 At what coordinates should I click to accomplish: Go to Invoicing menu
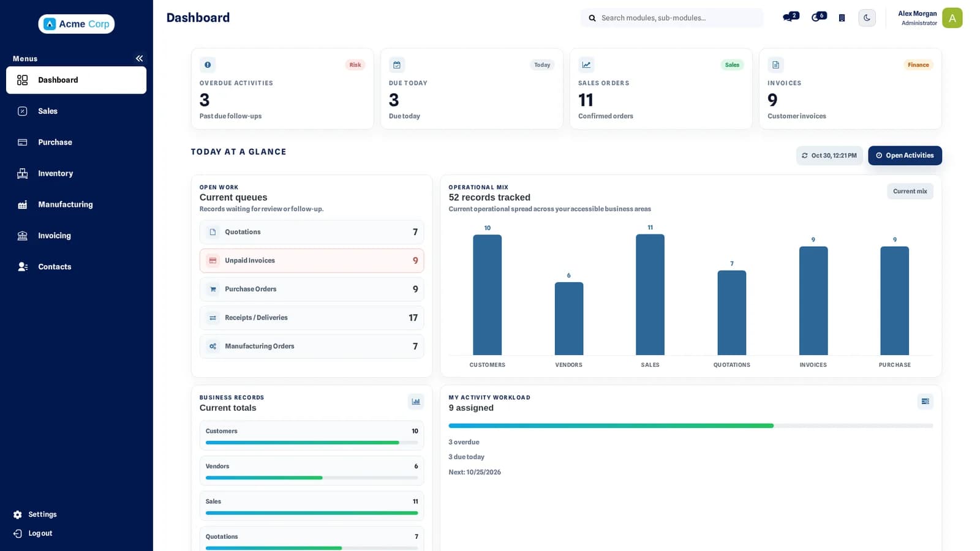(x=76, y=236)
